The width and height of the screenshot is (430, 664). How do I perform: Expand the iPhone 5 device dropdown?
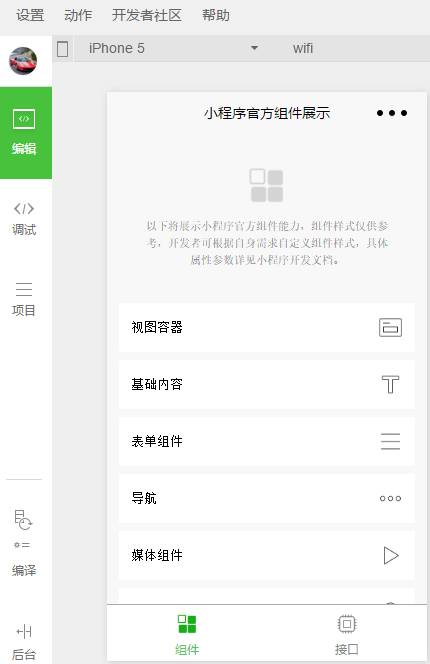click(174, 48)
